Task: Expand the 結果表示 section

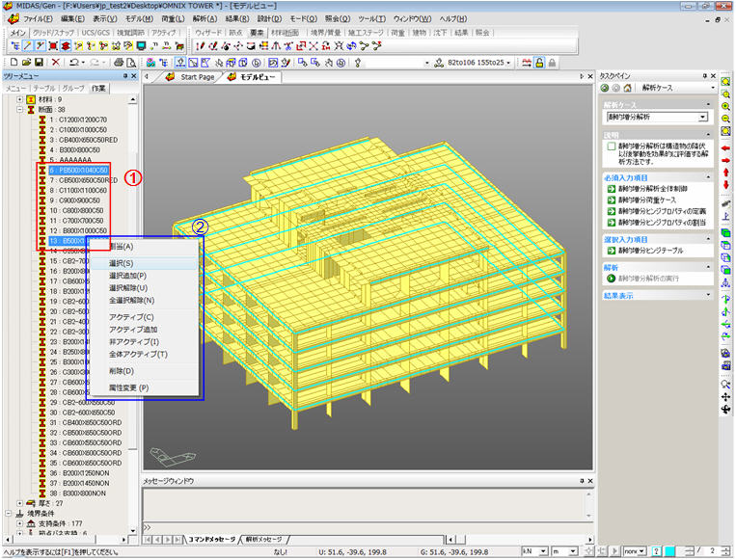Action: tap(708, 296)
